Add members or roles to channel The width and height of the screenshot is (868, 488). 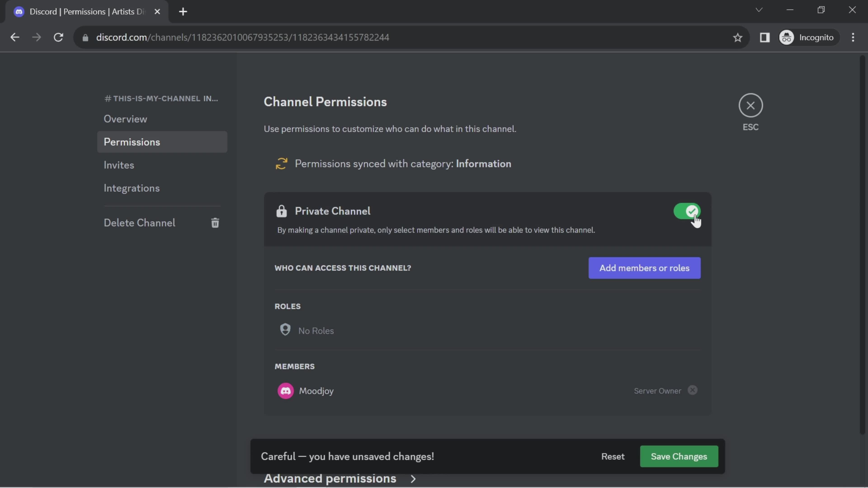click(644, 267)
